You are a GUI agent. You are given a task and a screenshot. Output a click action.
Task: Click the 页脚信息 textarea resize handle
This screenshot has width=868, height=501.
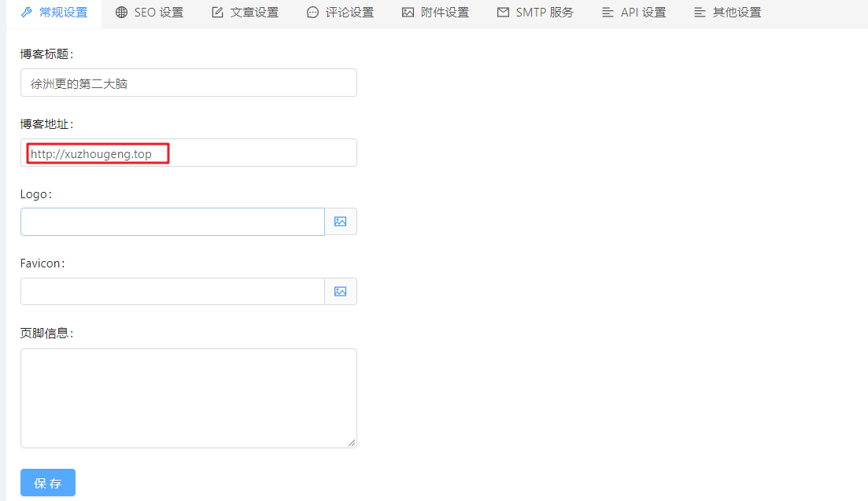352,442
